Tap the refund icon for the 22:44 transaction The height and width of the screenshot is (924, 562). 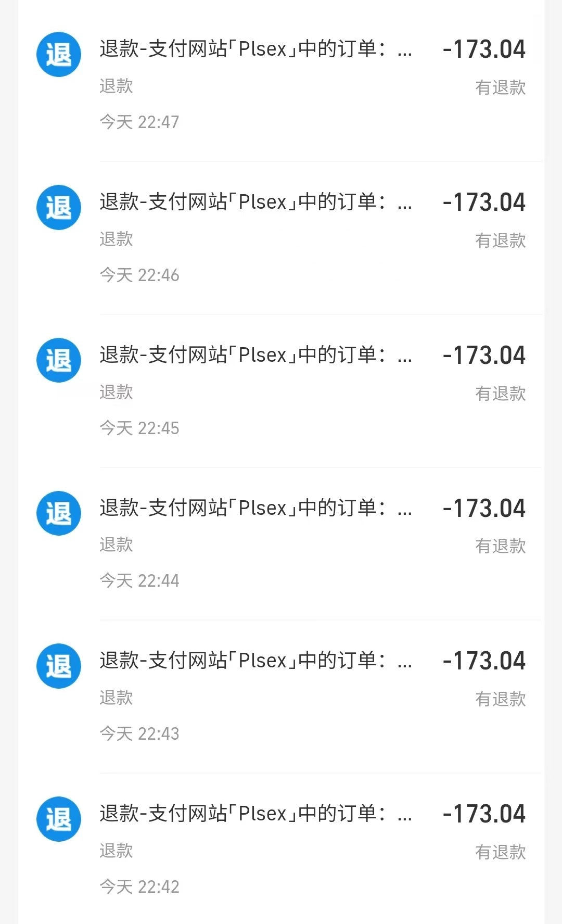click(x=59, y=513)
